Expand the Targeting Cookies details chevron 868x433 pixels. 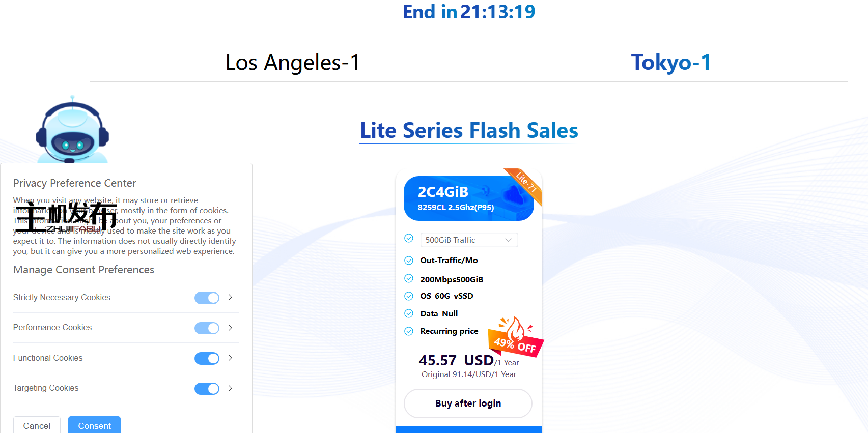tap(230, 388)
